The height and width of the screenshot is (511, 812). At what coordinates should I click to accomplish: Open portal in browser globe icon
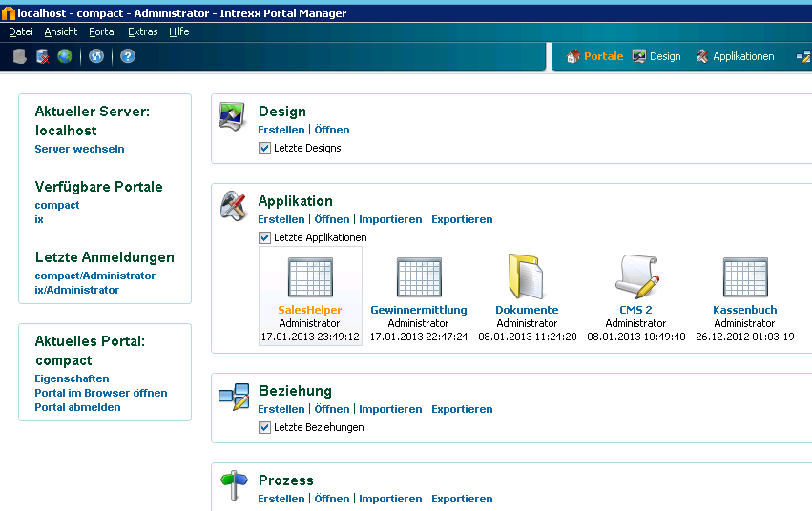pos(65,56)
